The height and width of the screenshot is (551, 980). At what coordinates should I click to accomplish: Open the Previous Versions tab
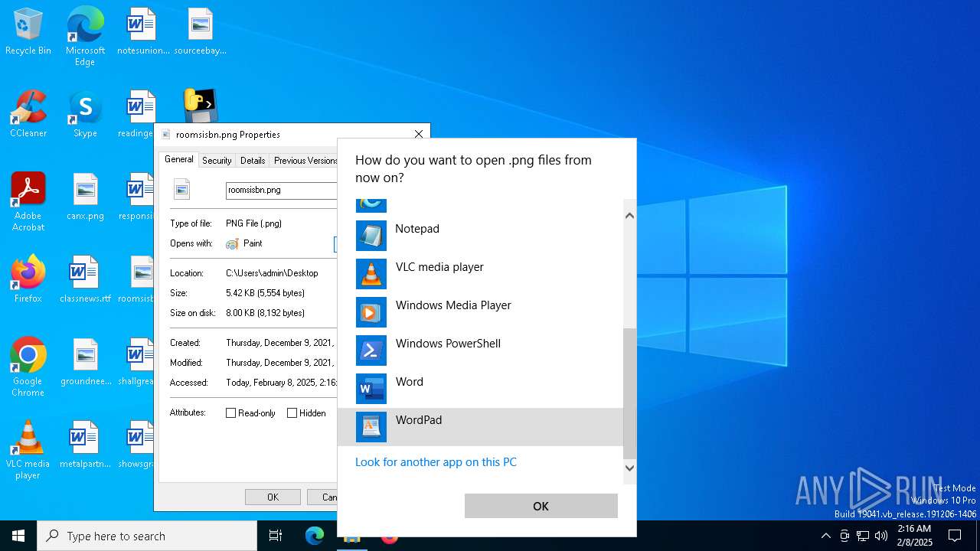pyautogui.click(x=305, y=161)
